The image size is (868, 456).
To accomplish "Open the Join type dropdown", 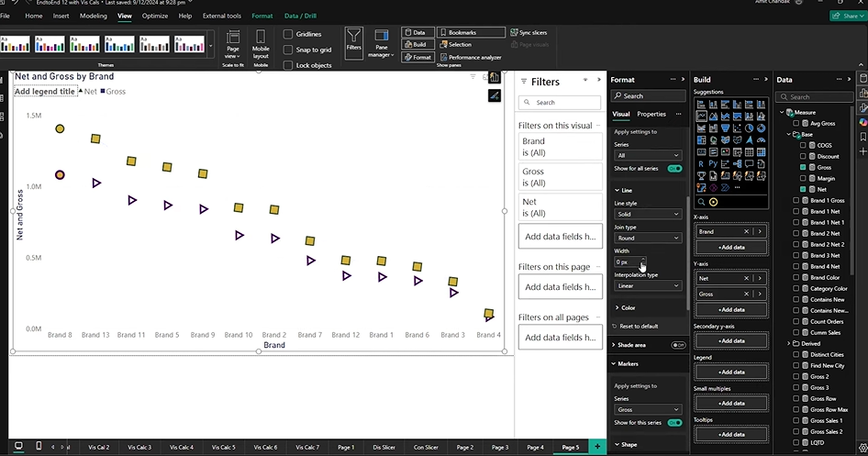I will coord(648,238).
